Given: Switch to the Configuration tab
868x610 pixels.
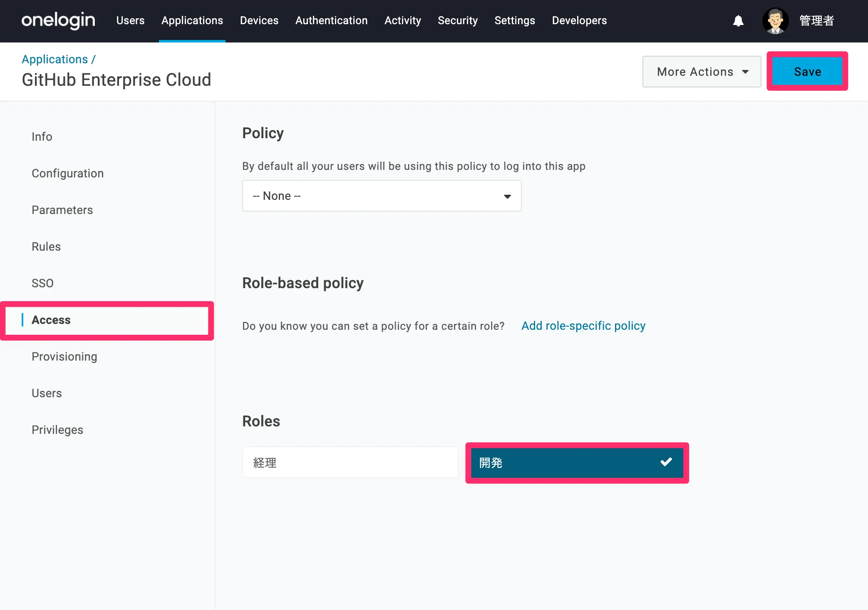Looking at the screenshot, I should coord(67,173).
